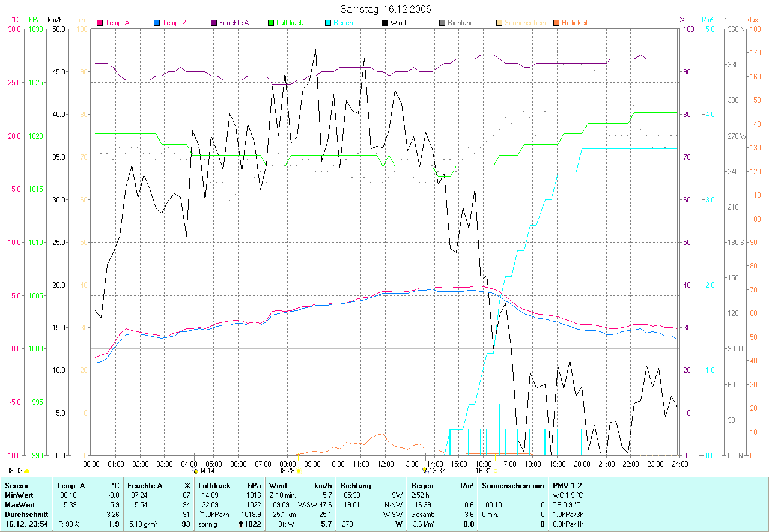Click the Sonnenschein legend label
Viewport: 769px width, 532px height.
[525, 23]
